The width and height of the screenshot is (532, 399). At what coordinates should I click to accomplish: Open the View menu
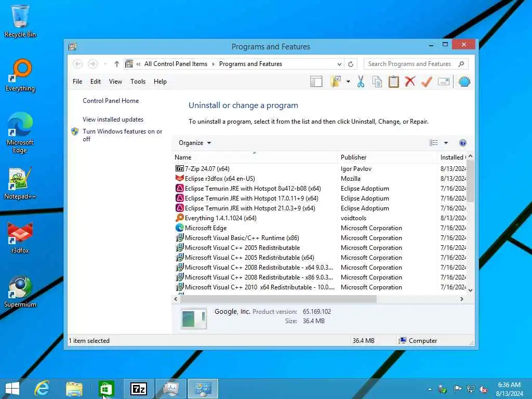(x=115, y=82)
